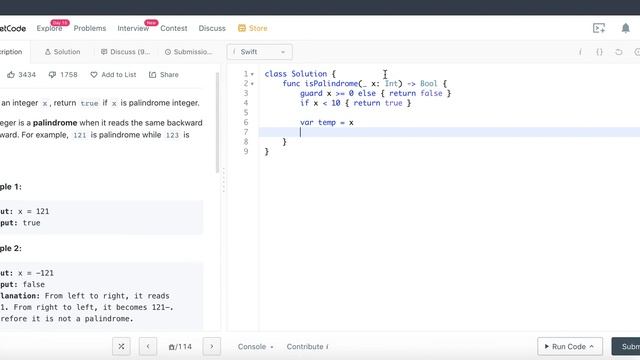
Task: Open the Discuss menu in navbar
Action: click(x=212, y=28)
